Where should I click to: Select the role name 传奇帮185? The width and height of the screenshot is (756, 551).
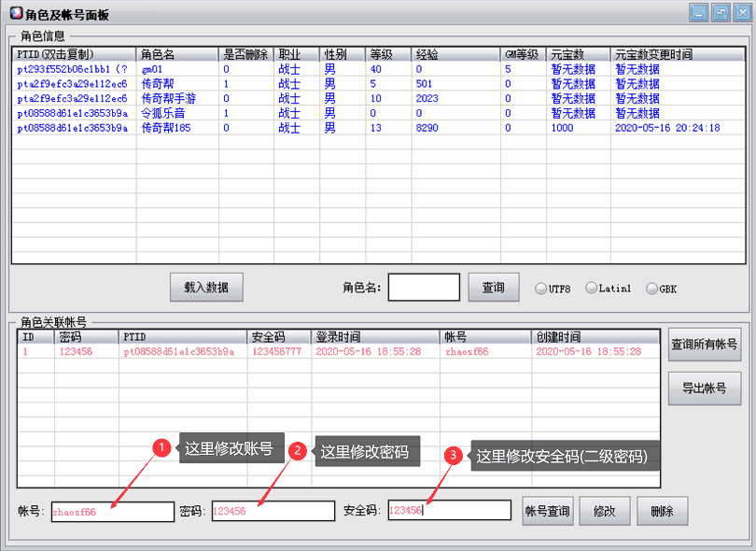click(166, 128)
